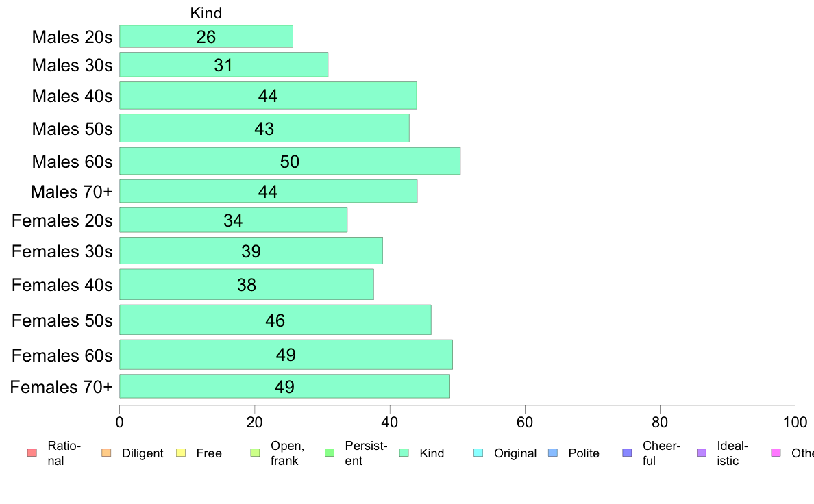Image resolution: width=814 pixels, height=504 pixels.
Task: Click the Polite legend blue swatch
Action: [553, 453]
